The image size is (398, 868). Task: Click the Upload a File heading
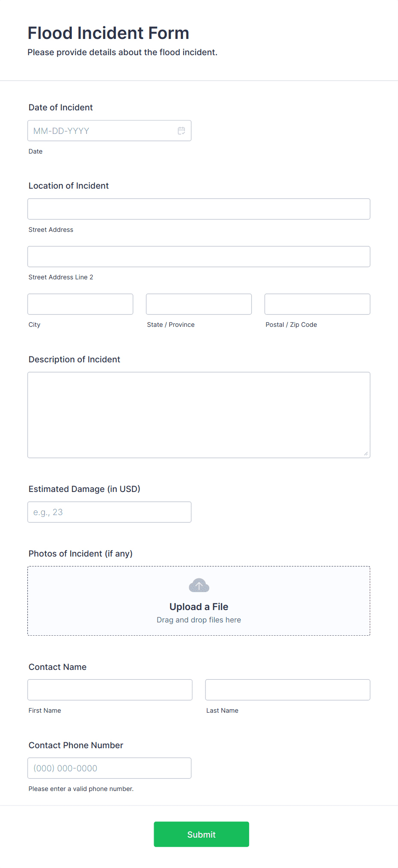199,607
